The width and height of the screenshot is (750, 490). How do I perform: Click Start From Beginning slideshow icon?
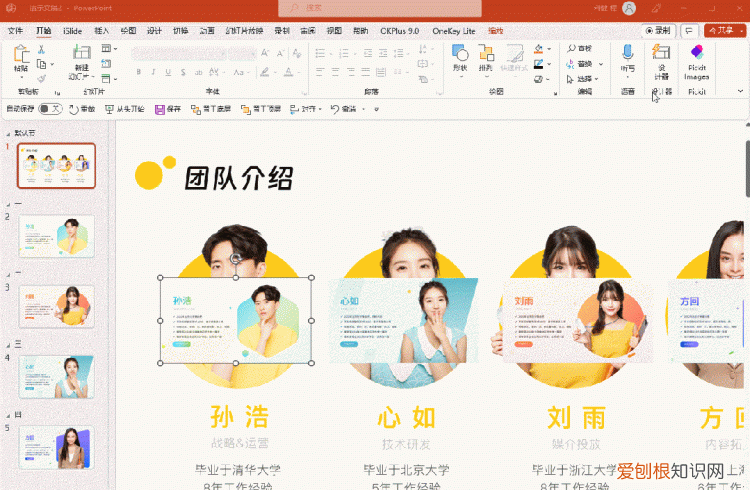[x=110, y=110]
